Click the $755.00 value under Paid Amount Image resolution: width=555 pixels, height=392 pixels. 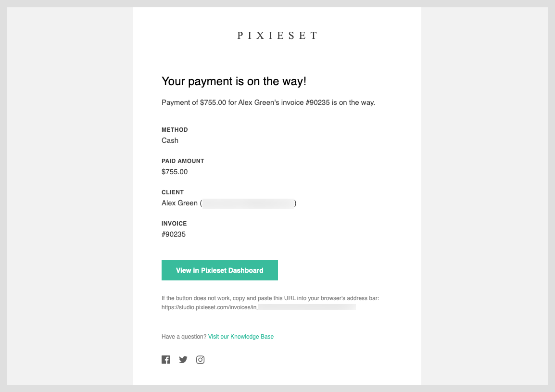point(175,172)
